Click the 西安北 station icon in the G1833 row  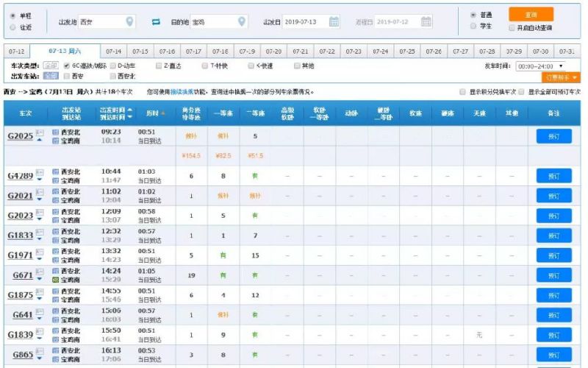pos(56,231)
